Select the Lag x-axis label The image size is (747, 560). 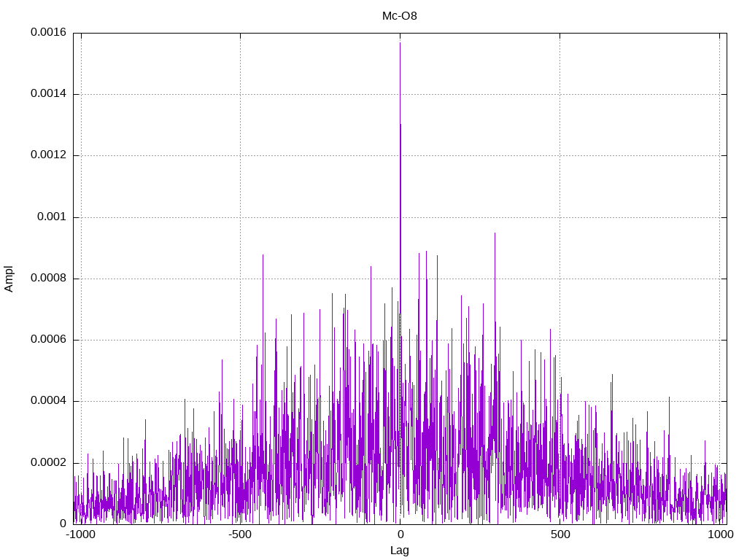tap(399, 551)
